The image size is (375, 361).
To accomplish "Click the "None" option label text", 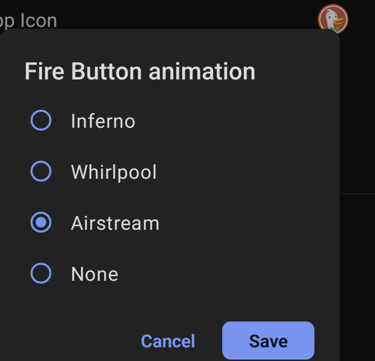I will pyautogui.click(x=95, y=274).
